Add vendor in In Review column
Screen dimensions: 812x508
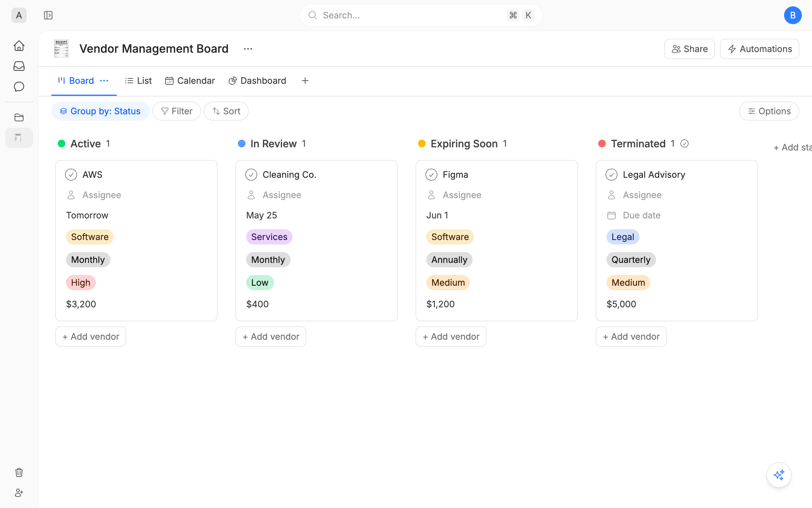pyautogui.click(x=271, y=337)
